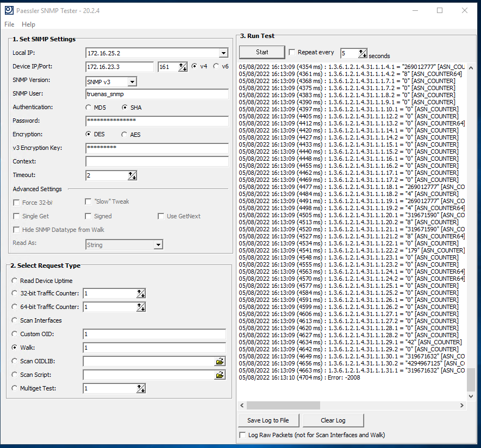Click the 32-bit Traffic Counter spinner
Viewport: 481px width, 448px height.
(141, 293)
